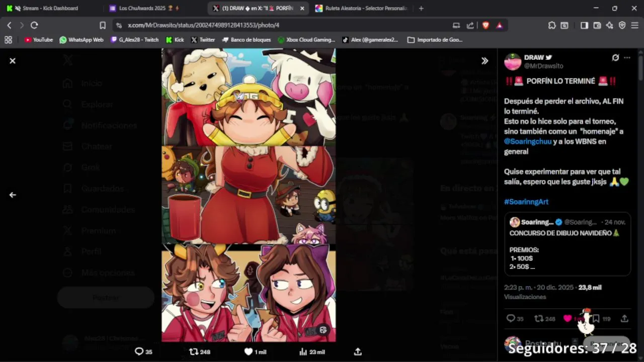Open Brave Shields lion icon
Image resolution: width=644 pixels, height=362 pixels.
pos(486,25)
